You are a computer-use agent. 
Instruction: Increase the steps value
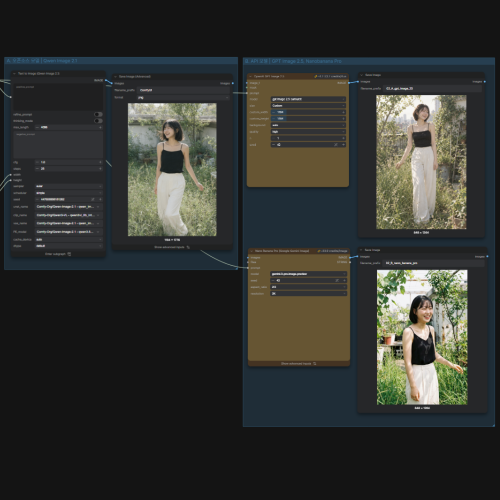100,169
